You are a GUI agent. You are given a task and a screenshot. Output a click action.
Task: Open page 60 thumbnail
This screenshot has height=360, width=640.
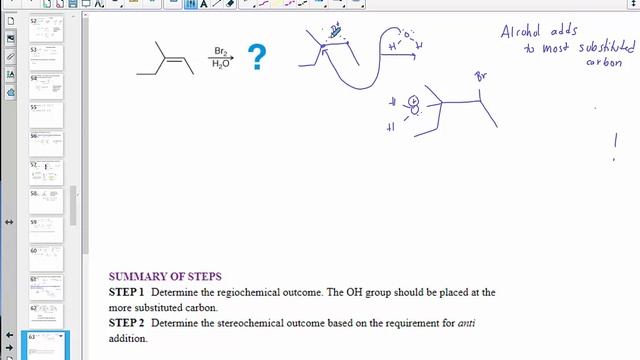[x=46, y=258]
